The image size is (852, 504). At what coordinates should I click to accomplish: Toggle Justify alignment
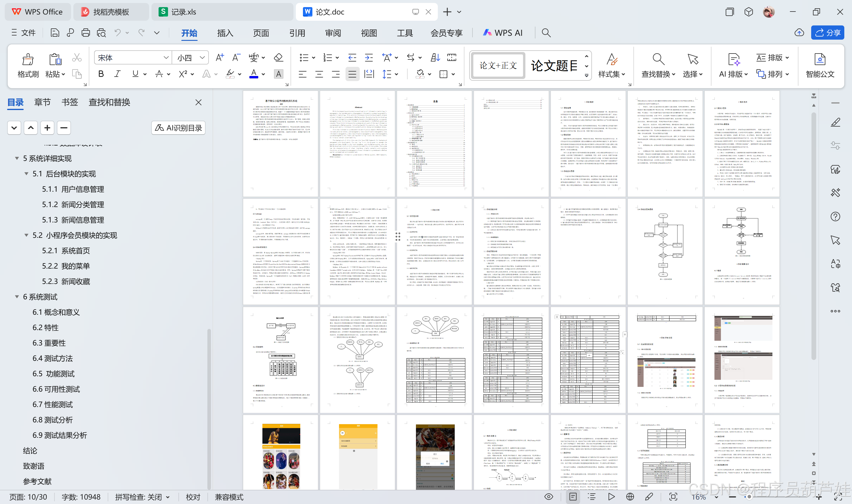[352, 74]
